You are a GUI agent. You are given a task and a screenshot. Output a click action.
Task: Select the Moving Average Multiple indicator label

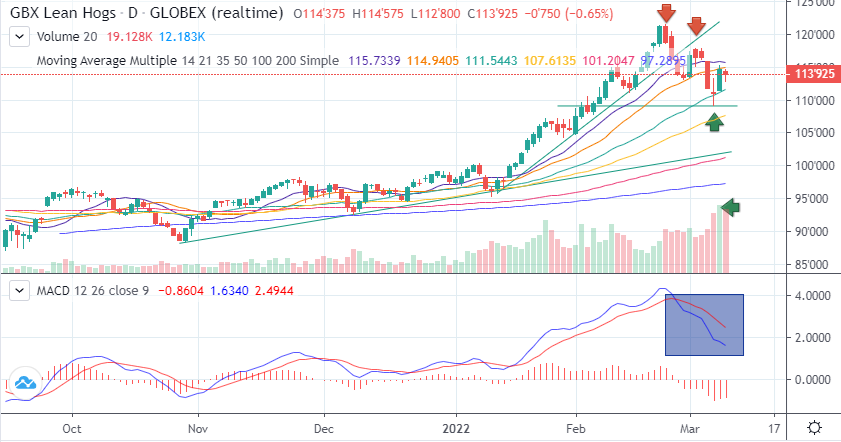pyautogui.click(x=188, y=60)
